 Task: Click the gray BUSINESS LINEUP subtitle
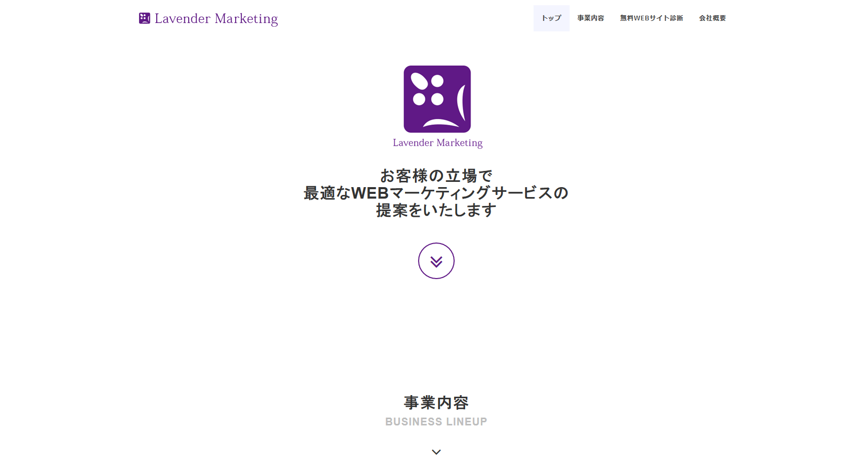click(x=436, y=422)
